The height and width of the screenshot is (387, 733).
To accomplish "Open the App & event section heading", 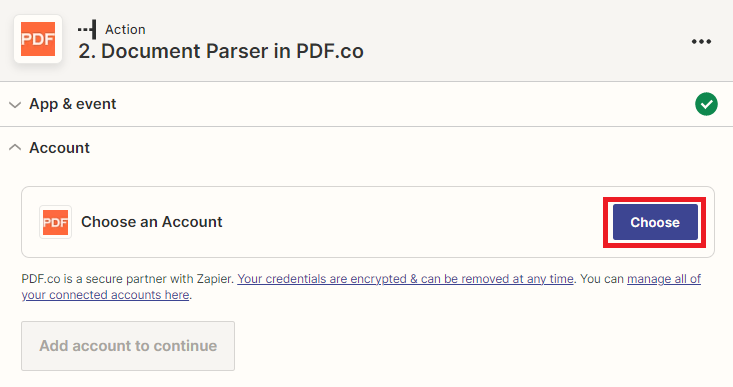I will coord(72,104).
